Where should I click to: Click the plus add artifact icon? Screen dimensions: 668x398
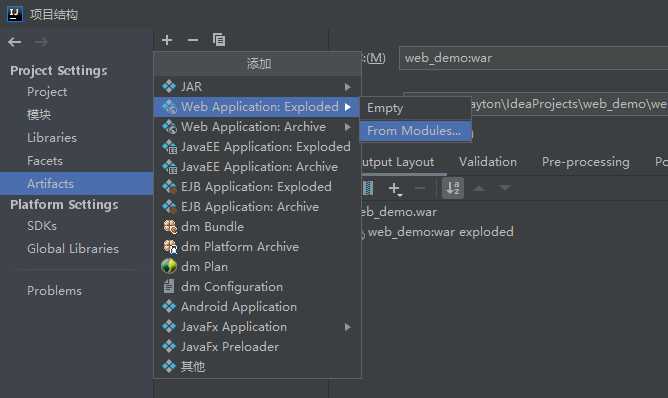(167, 40)
